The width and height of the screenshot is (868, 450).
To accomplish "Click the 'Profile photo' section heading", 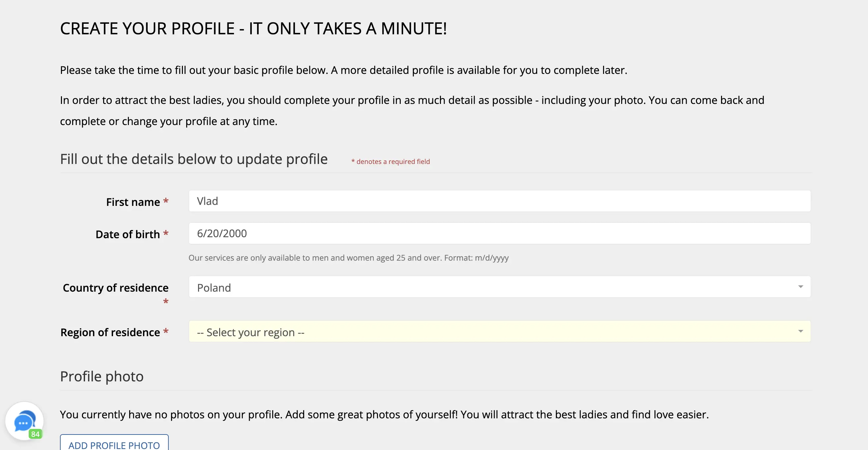I will (x=101, y=376).
